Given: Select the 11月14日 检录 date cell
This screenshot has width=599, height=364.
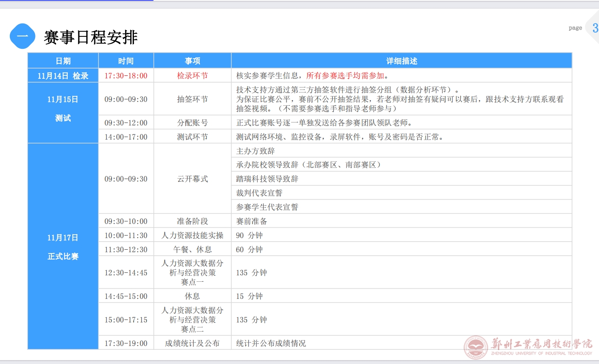Looking at the screenshot, I should click(63, 76).
